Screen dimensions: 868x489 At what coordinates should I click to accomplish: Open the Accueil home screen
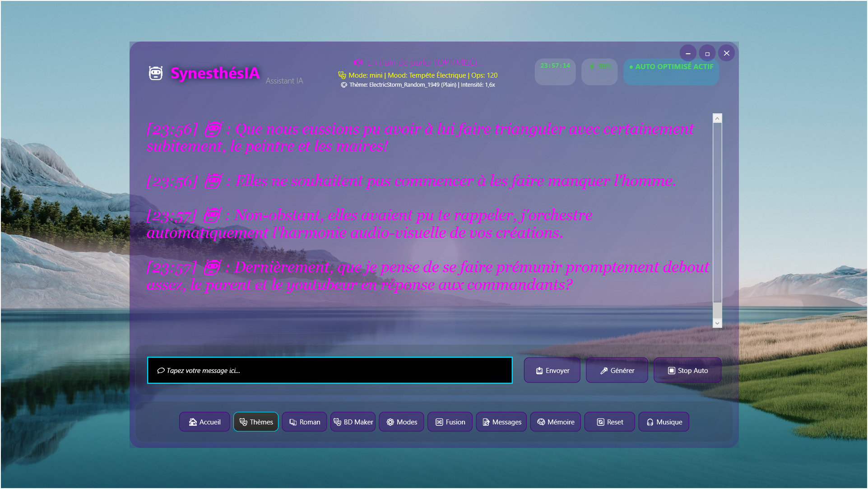pyautogui.click(x=204, y=422)
